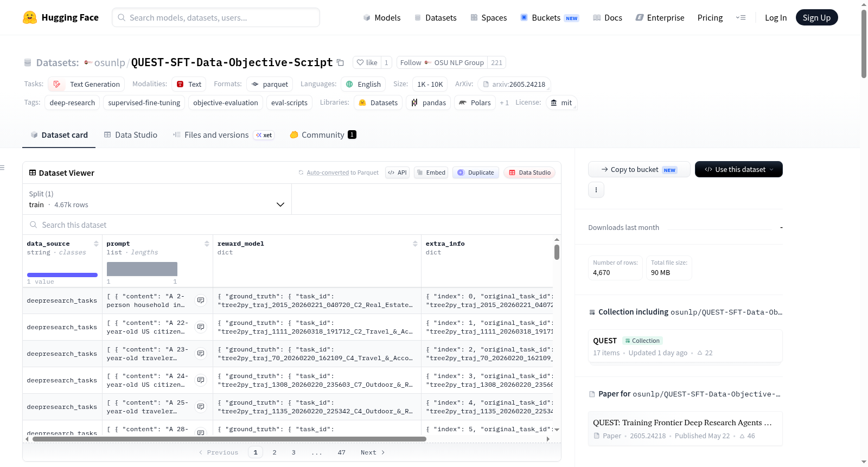Open chat view for the "A 22-year-old US citizen" prompt

coord(201,327)
